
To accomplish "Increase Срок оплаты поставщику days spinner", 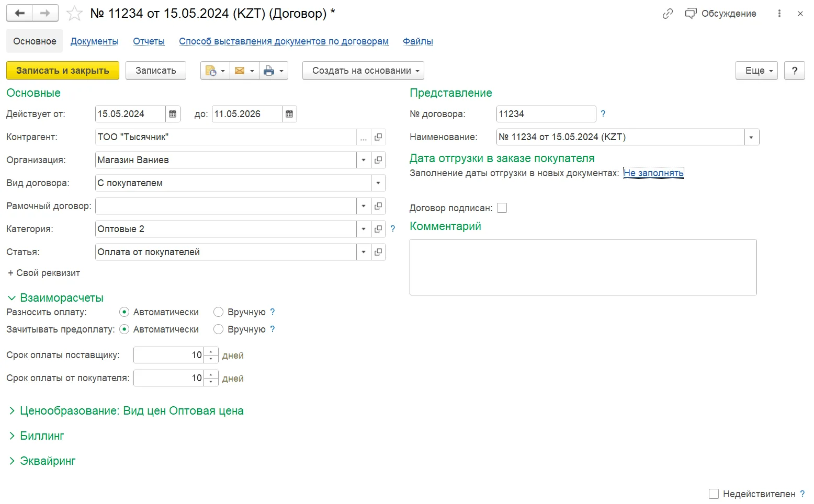I will click(211, 351).
